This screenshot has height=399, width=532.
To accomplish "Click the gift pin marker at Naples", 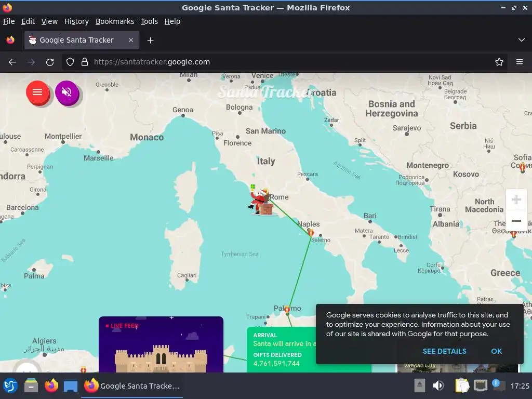I will pyautogui.click(x=311, y=232).
